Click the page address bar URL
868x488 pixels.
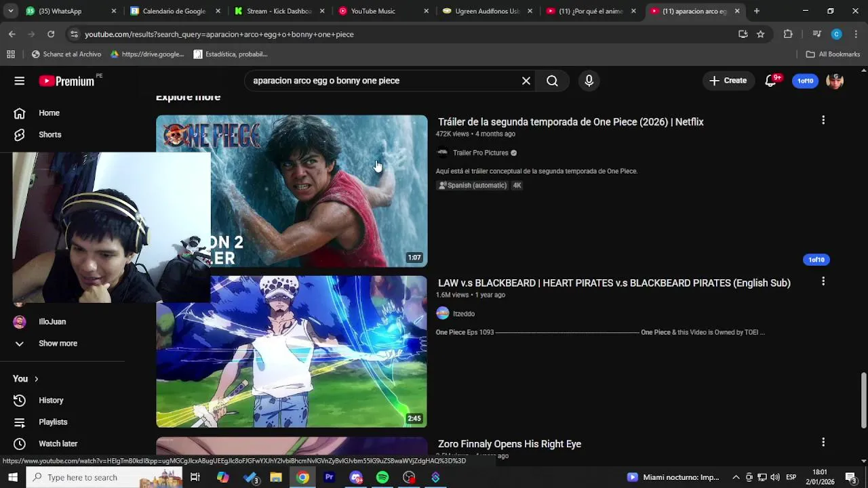(219, 35)
